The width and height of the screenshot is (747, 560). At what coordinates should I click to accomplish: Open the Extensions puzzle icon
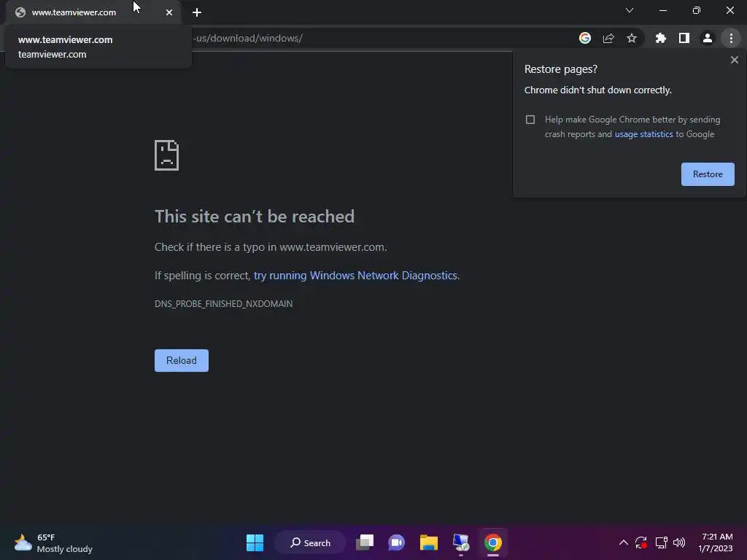tap(660, 38)
